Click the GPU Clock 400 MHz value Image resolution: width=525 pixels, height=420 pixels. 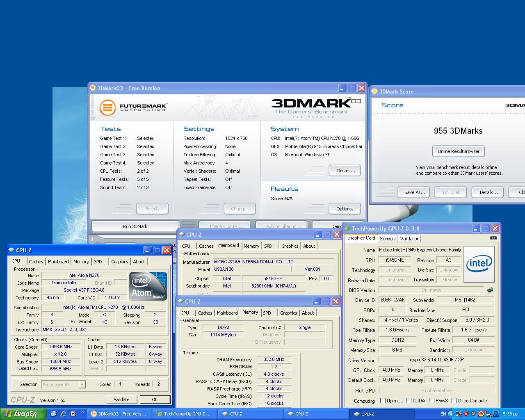coord(391,370)
